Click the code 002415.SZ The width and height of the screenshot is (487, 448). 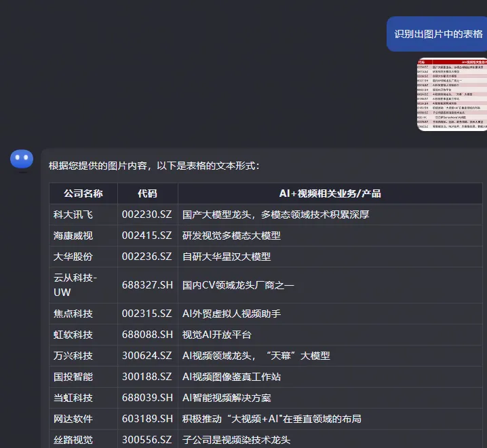(147, 236)
